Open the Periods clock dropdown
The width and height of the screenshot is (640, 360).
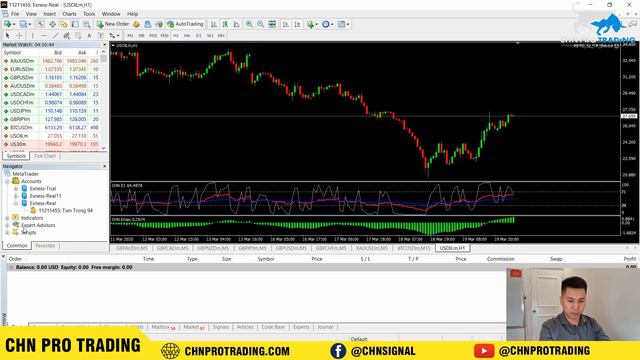(327, 24)
